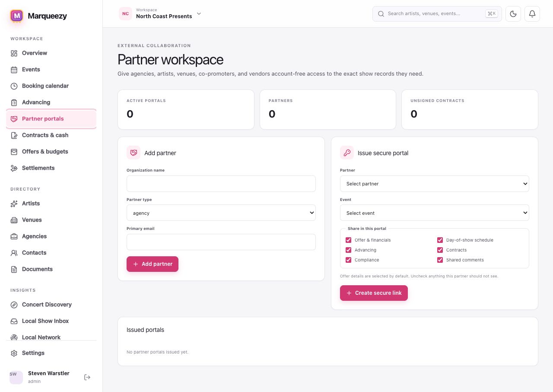Viewport: 553px width, 392px height.
Task: Open the Settings link
Action: pyautogui.click(x=51, y=353)
